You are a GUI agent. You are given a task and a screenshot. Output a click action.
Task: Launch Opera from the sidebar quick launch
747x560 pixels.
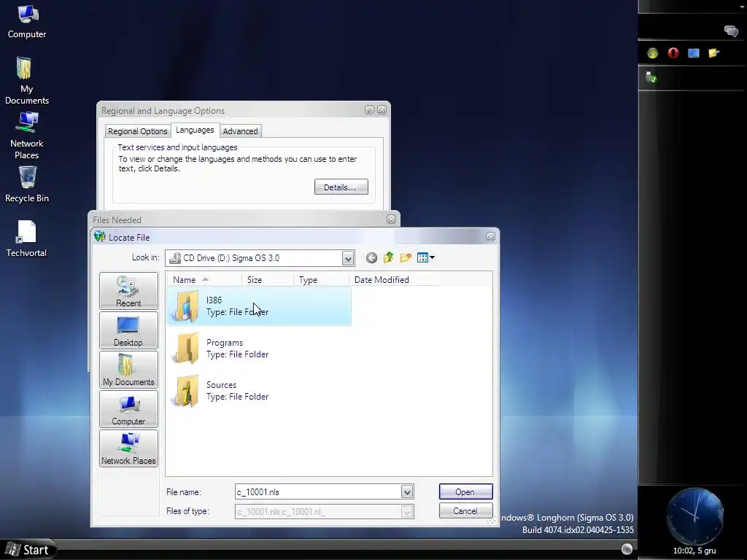[673, 52]
